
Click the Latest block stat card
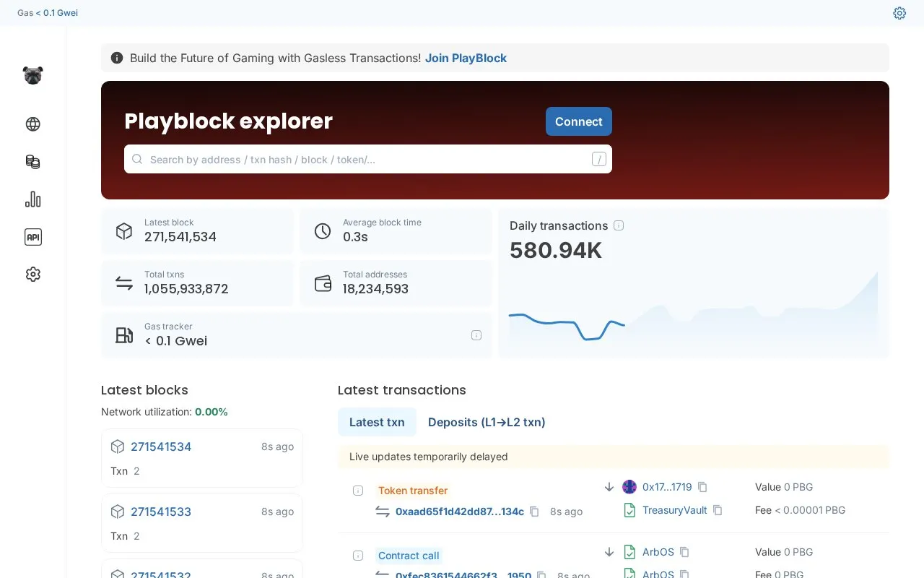pyautogui.click(x=197, y=231)
